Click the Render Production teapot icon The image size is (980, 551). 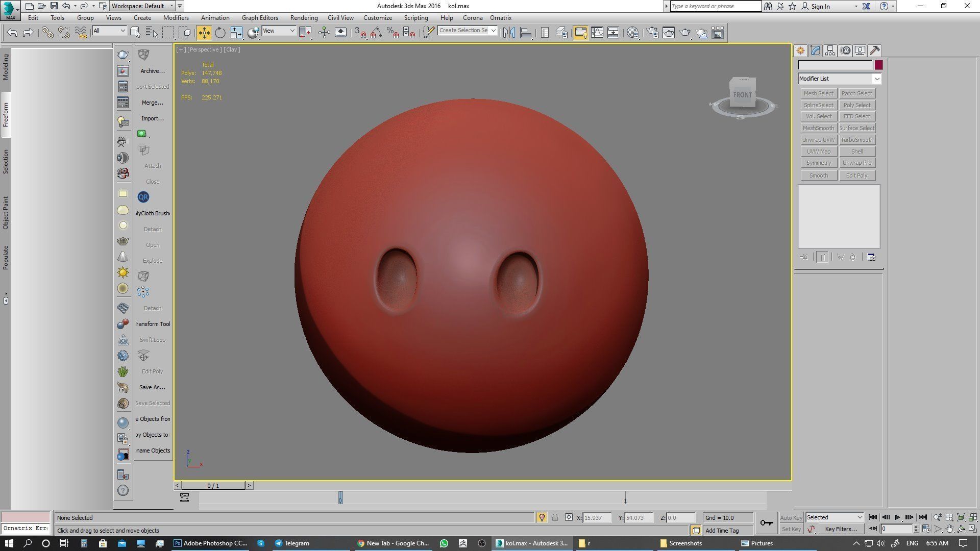click(x=685, y=33)
